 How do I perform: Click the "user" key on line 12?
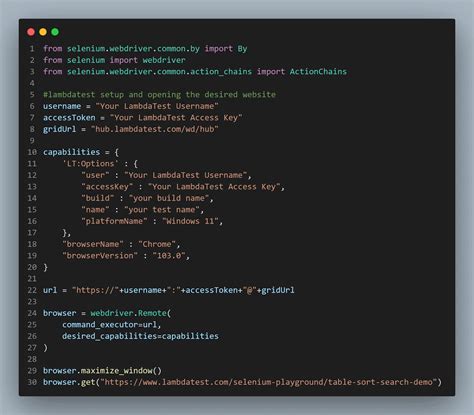95,175
